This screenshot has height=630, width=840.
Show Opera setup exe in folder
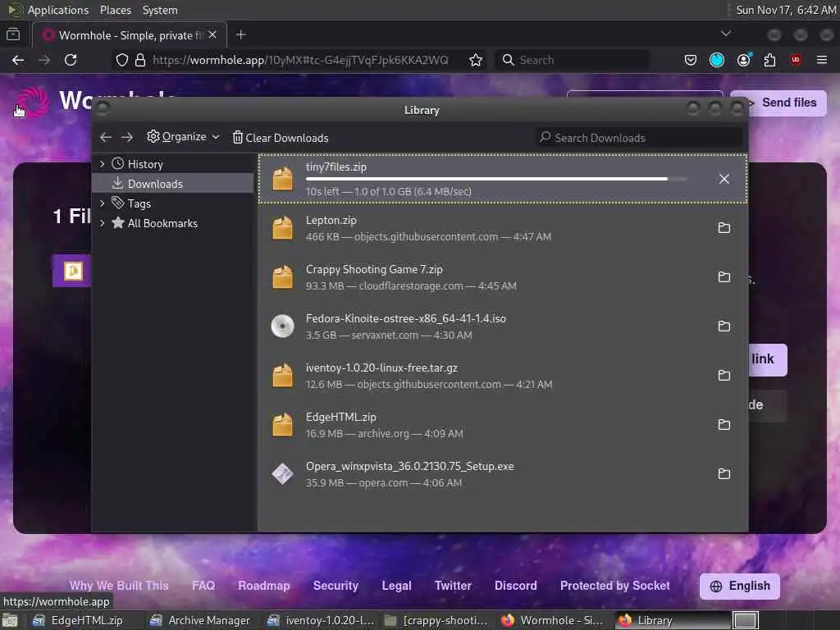click(724, 473)
